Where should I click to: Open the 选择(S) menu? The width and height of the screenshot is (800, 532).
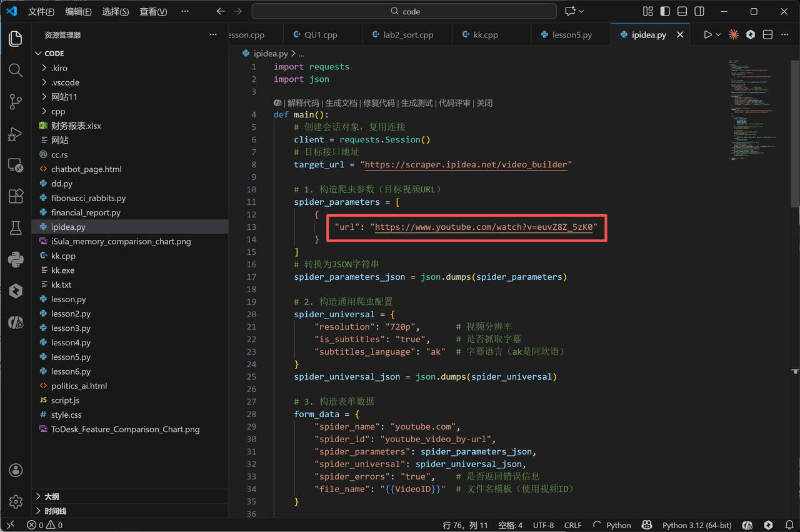pos(116,11)
